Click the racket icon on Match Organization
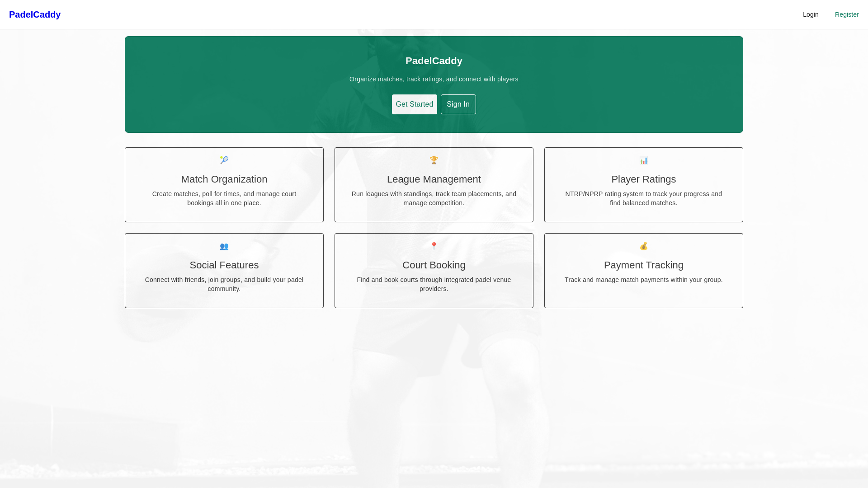Viewport: 868px width, 488px height. pos(224,160)
